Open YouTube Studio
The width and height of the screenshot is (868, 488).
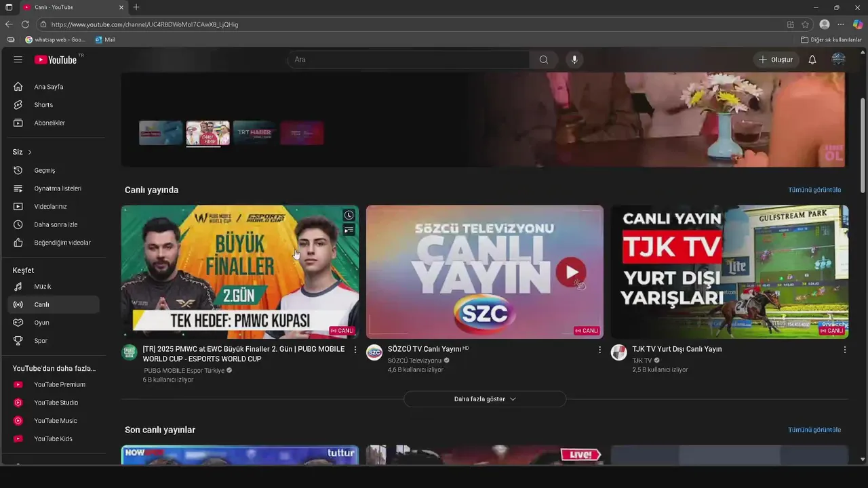click(x=54, y=403)
